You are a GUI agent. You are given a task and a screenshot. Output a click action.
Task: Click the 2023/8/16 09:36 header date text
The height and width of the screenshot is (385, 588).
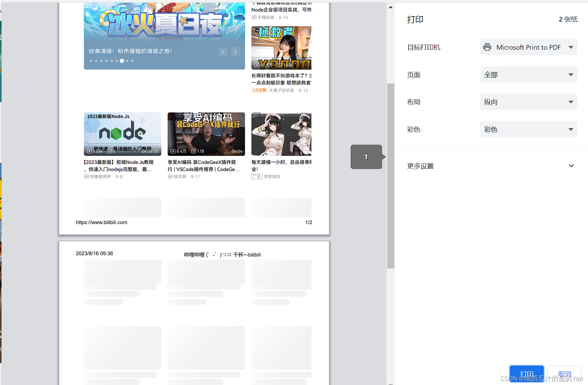(x=94, y=254)
